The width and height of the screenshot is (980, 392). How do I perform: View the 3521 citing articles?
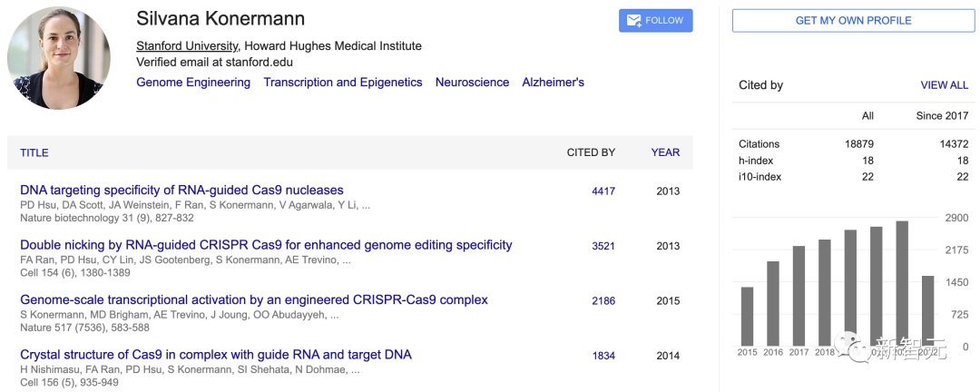pyautogui.click(x=603, y=246)
